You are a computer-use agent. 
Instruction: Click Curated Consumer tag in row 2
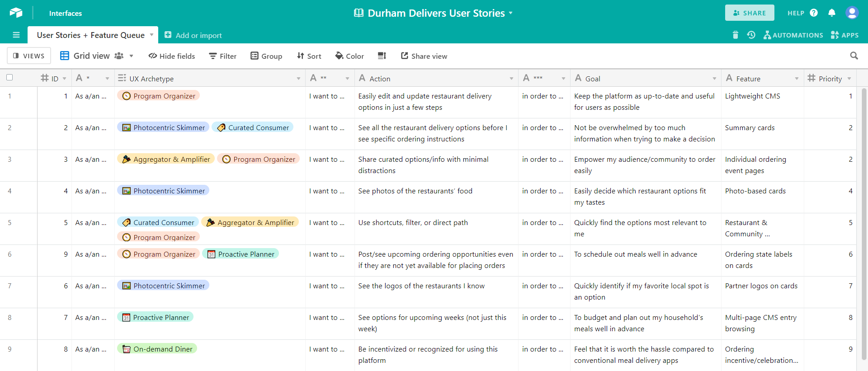click(253, 127)
